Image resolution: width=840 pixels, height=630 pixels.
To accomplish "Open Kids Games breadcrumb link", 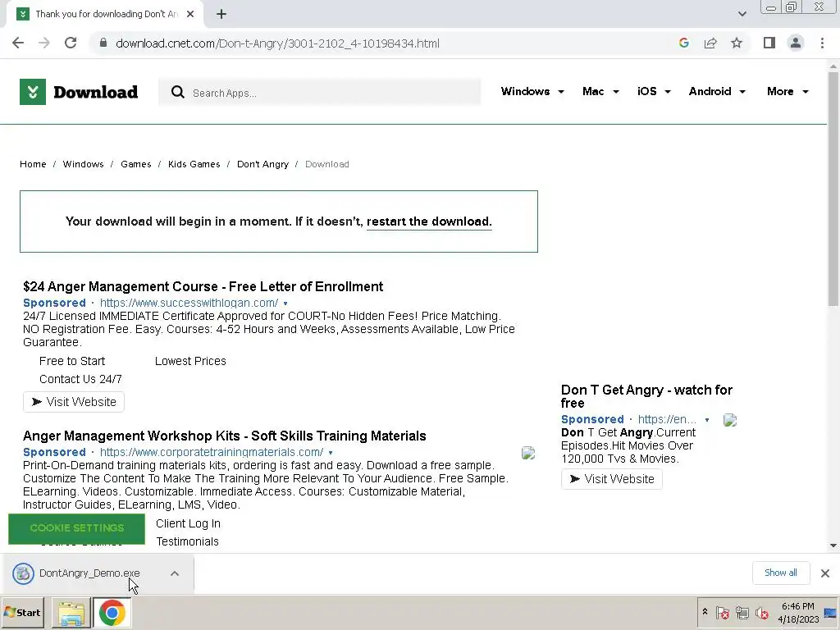I will 194,164.
